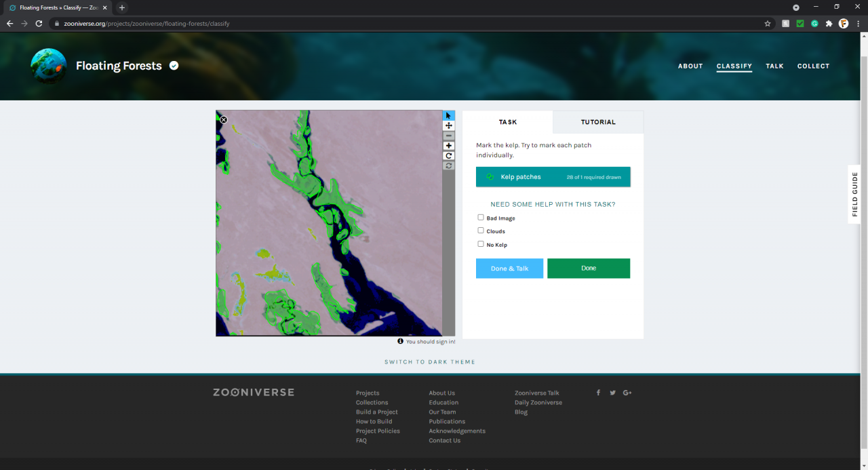Bookmark this page with star icon
Image resolution: width=868 pixels, height=470 pixels.
tap(768, 23)
